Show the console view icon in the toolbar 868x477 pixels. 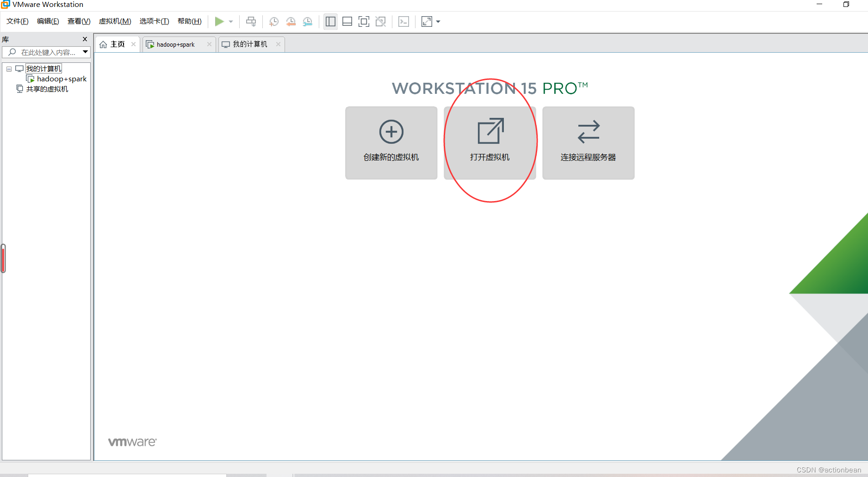point(403,21)
